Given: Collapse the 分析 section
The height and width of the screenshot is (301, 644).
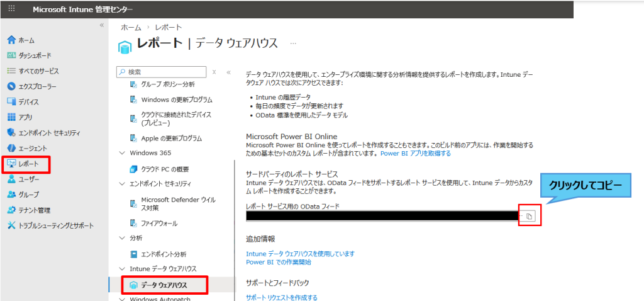Looking at the screenshot, I should click(122, 238).
